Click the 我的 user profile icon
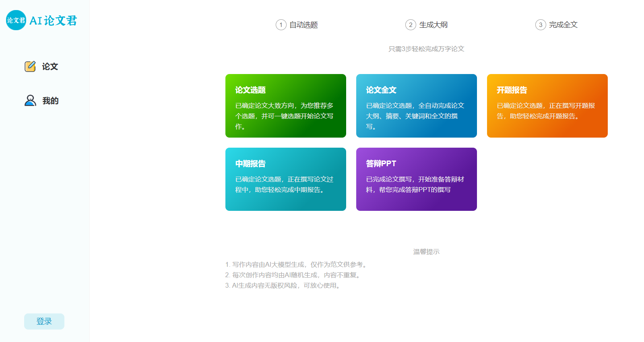Image resolution: width=644 pixels, height=342 pixels. (30, 101)
